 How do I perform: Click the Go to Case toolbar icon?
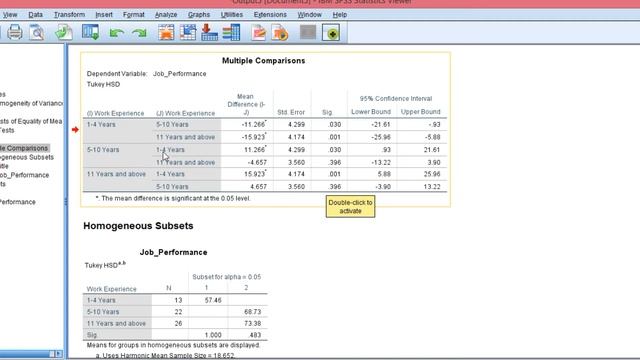[x=188, y=32]
